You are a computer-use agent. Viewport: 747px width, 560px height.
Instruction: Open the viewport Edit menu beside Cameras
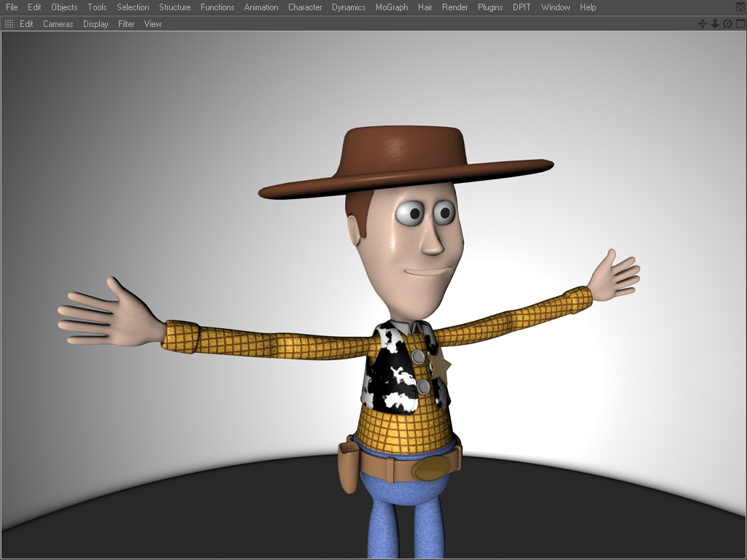click(26, 24)
